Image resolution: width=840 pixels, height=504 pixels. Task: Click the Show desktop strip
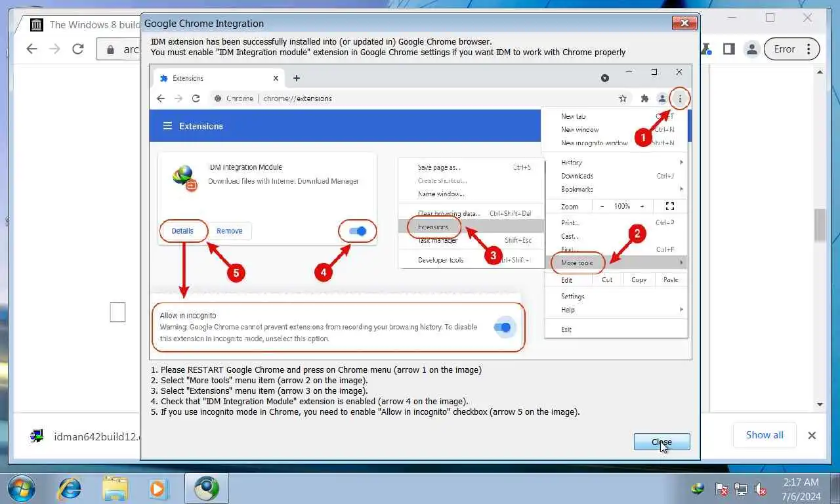point(835,488)
